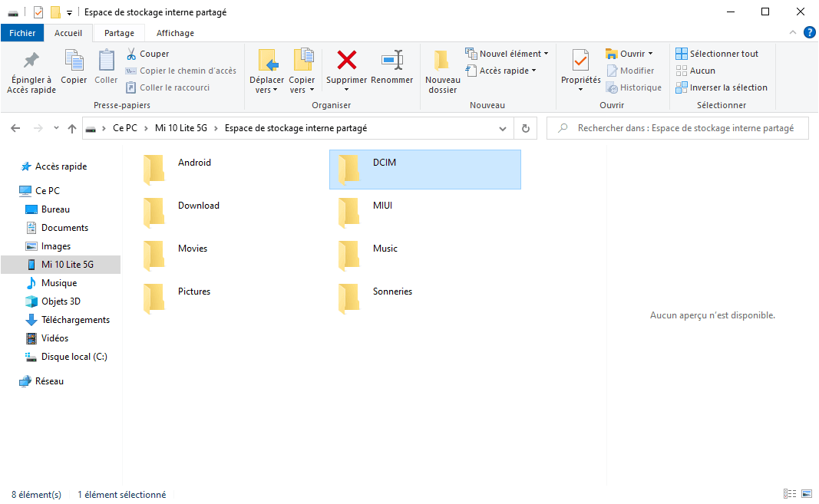Click the Propriétés checkmark icon
The image size is (819, 504).
click(x=580, y=60)
